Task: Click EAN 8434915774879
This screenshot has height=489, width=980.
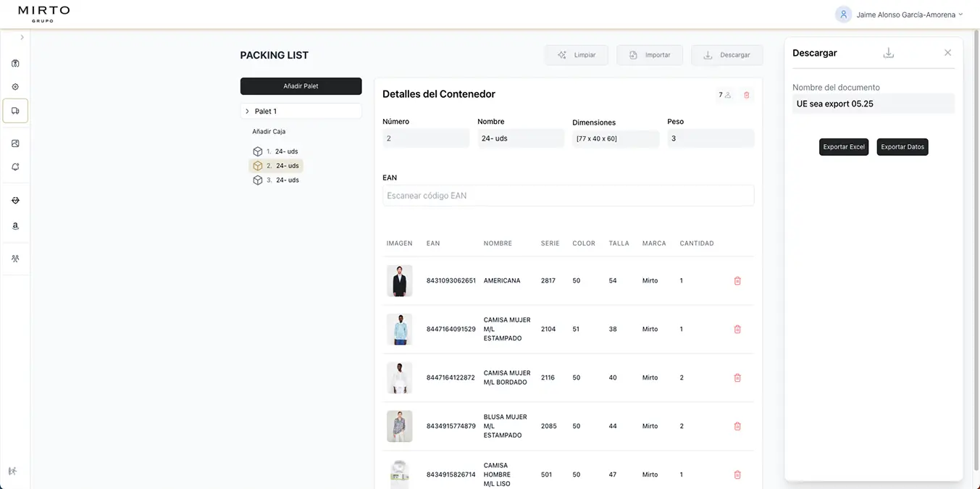Action: click(x=451, y=426)
